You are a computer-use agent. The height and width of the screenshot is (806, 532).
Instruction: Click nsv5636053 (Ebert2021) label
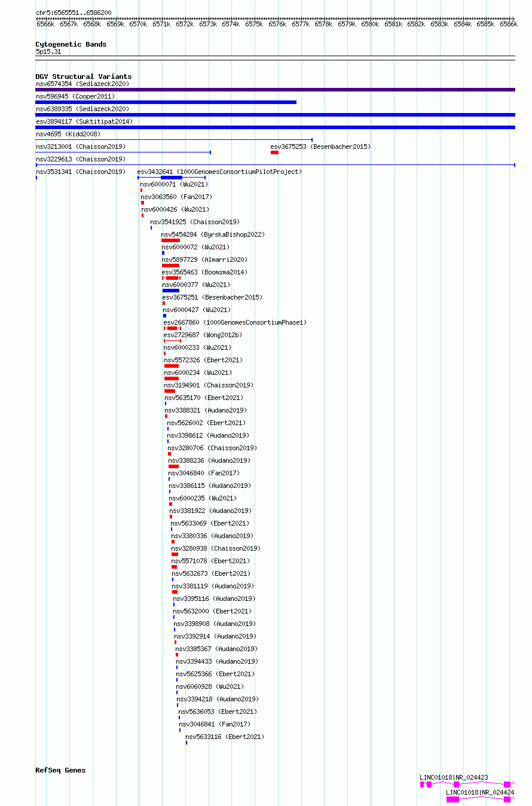pos(218,712)
